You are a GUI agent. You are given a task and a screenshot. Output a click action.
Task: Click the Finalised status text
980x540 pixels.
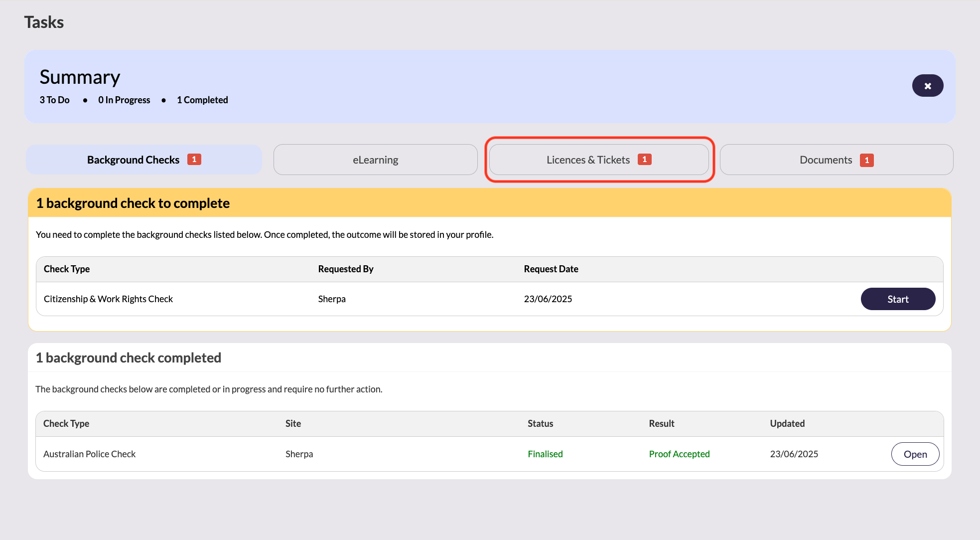(545, 454)
